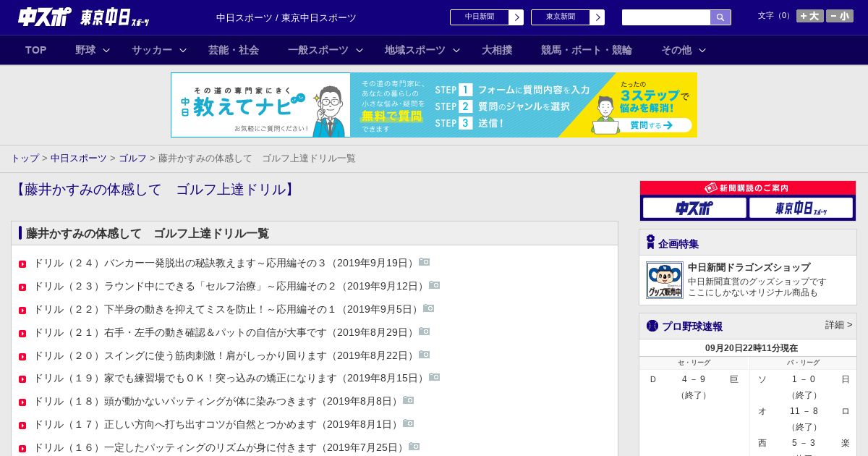This screenshot has width=868, height=456.
Task: Click the ゴルフ breadcrumb link
Action: [132, 158]
